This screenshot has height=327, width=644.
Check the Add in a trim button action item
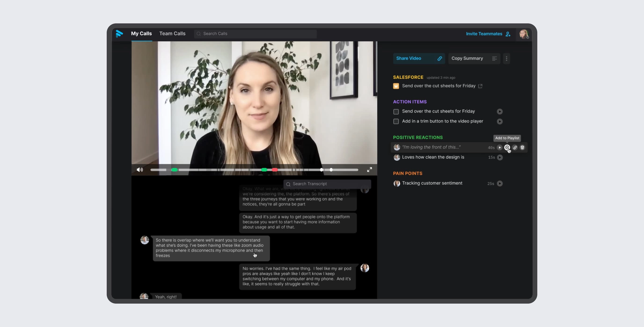click(396, 121)
